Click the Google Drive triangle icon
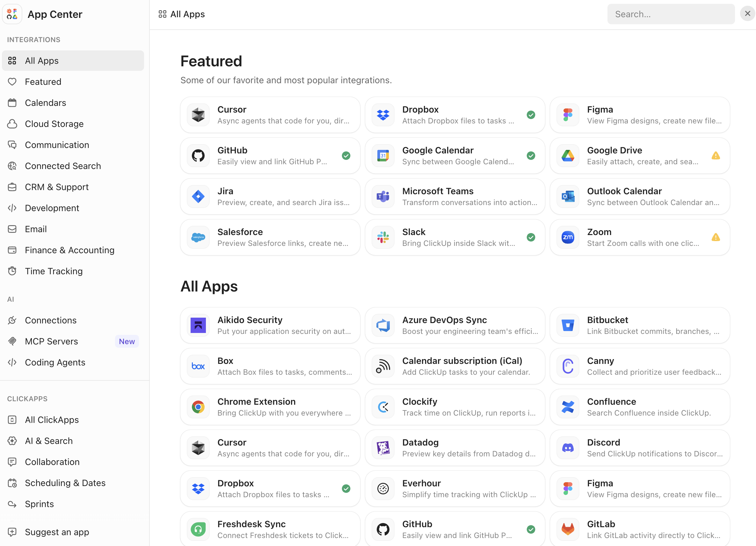Viewport: 756px width, 546px height. (568, 155)
